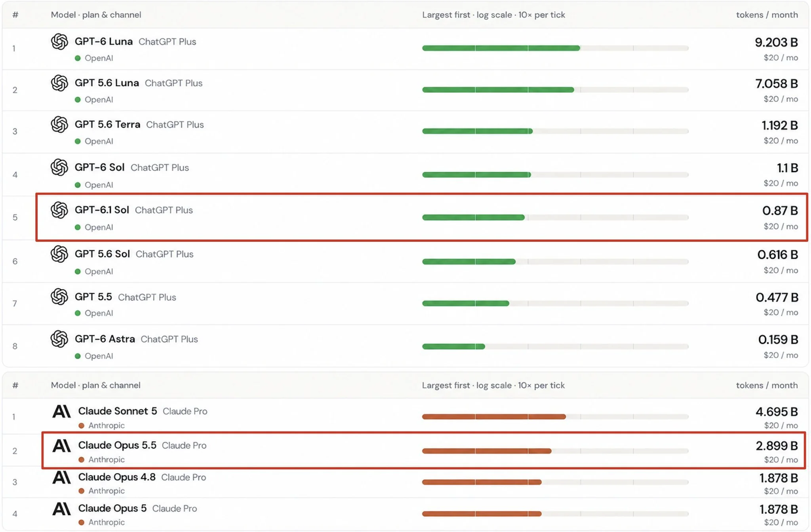Click the Claude Sonnet 5 usage bar
The width and height of the screenshot is (811, 532).
(555, 416)
